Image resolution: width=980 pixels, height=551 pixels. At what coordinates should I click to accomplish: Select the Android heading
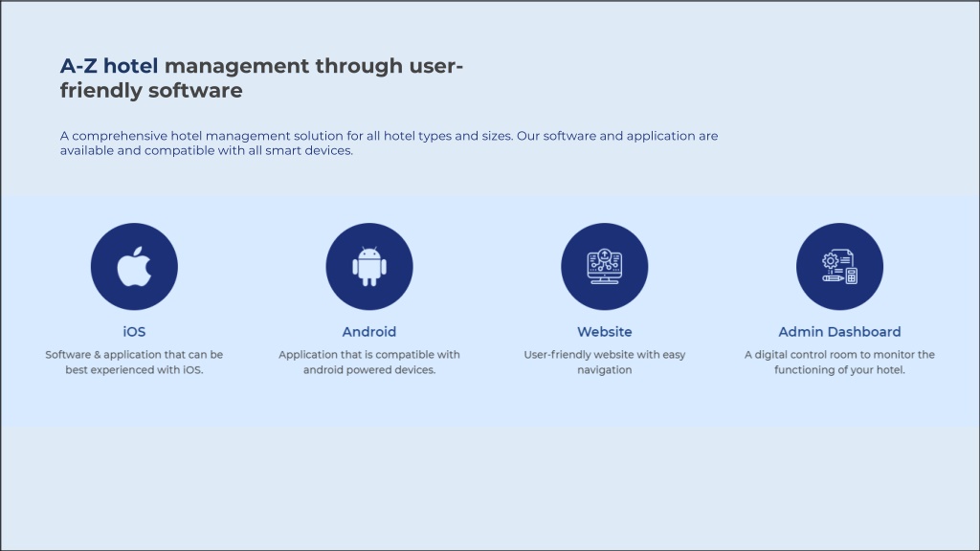[x=369, y=332]
